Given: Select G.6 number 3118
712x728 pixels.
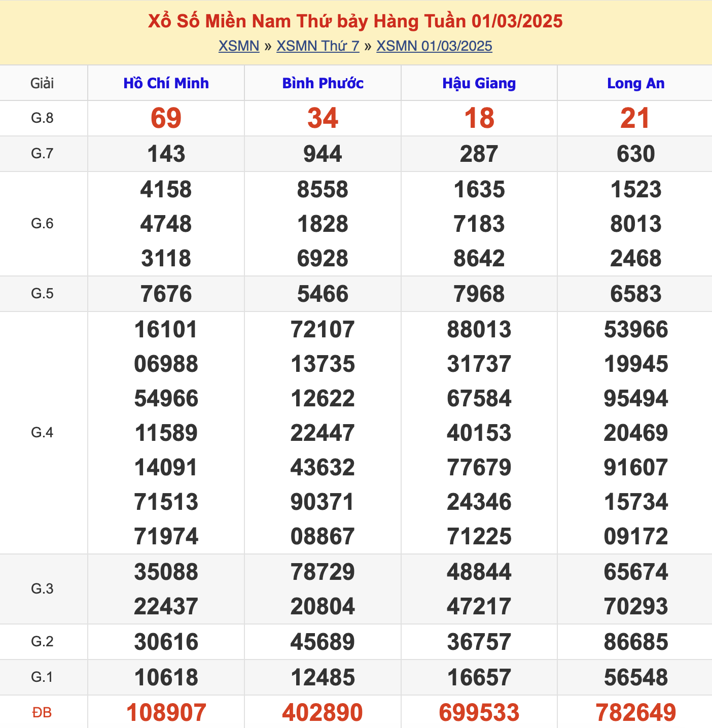Looking at the screenshot, I should tap(166, 259).
